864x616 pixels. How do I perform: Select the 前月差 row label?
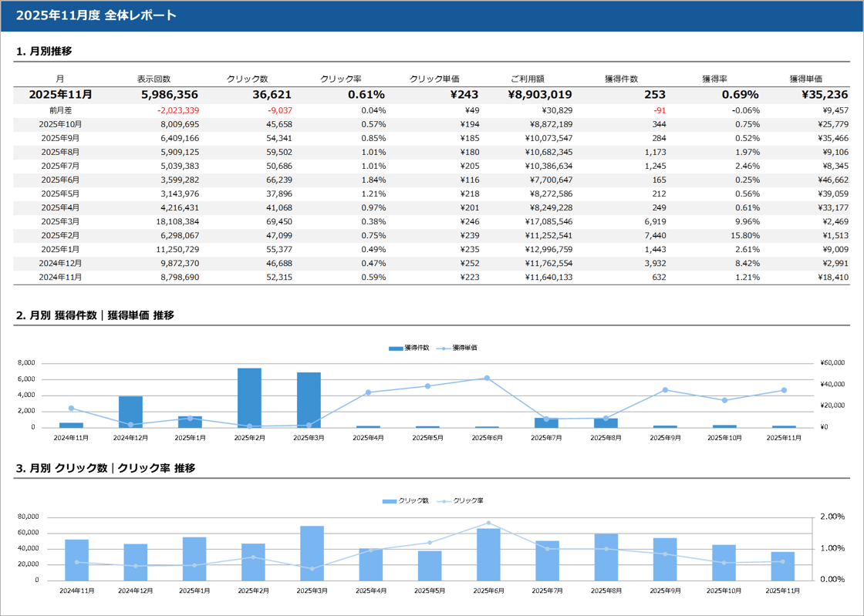click(x=60, y=110)
